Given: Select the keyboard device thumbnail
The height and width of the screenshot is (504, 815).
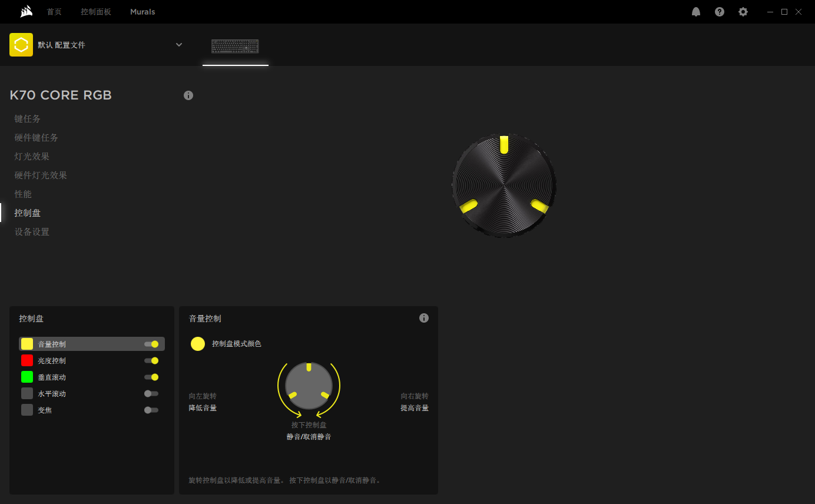Looking at the screenshot, I should (x=235, y=47).
